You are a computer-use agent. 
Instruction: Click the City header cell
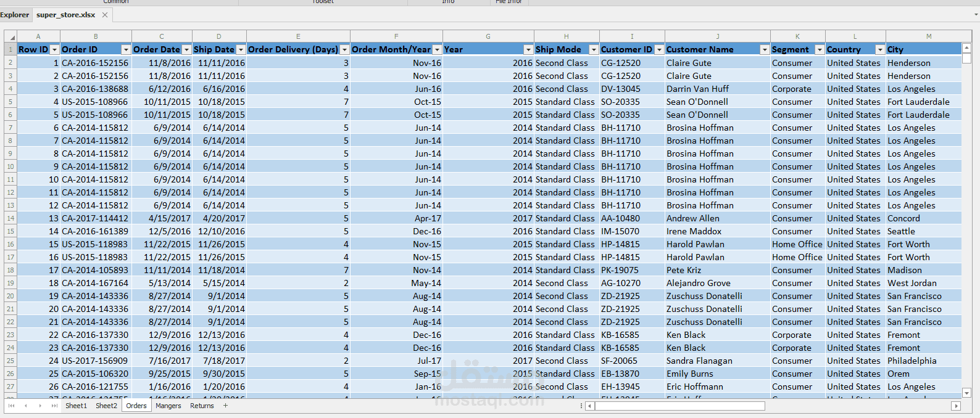924,49
